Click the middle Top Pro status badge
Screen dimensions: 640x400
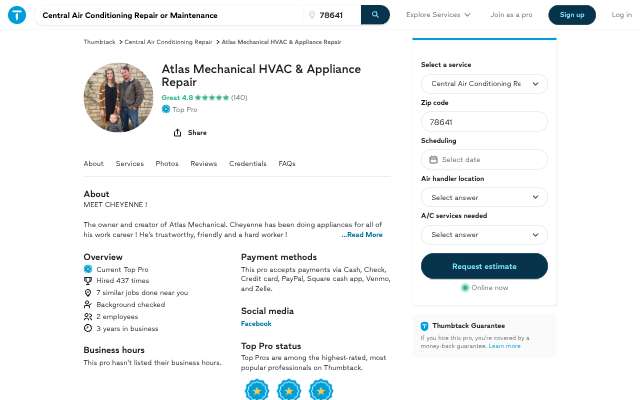(289, 390)
